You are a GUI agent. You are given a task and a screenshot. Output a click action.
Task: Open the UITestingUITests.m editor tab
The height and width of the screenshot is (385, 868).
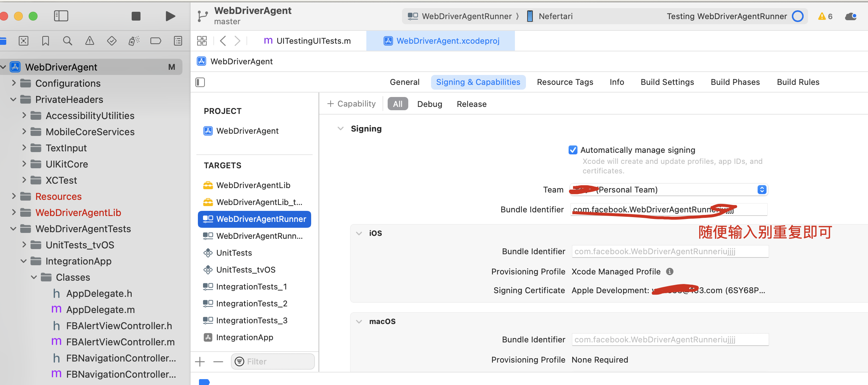point(307,41)
